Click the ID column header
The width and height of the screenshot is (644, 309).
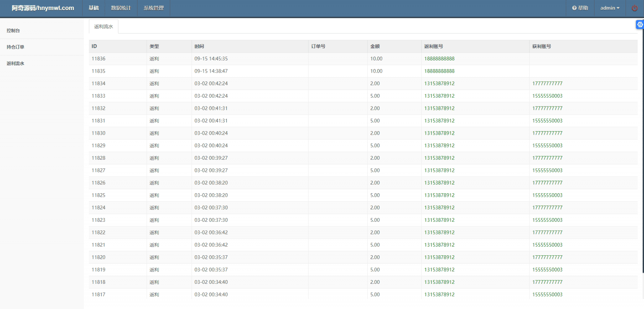(x=94, y=46)
